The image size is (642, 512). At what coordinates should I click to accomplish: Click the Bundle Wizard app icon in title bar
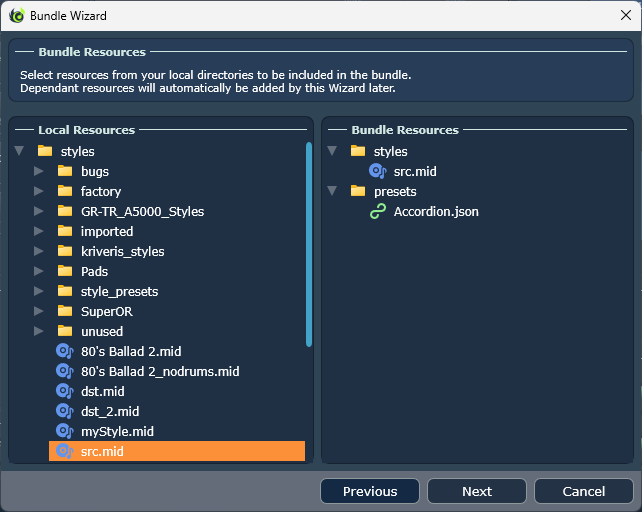16,16
